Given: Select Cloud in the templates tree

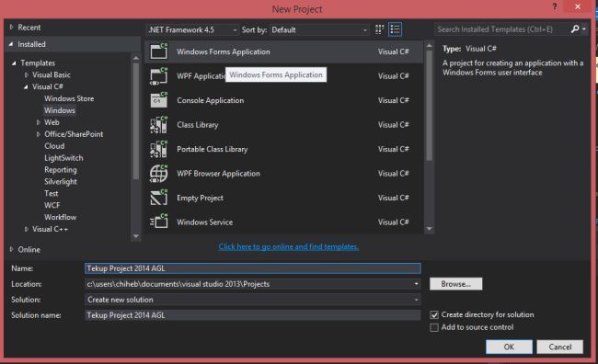Looking at the screenshot, I should point(54,146).
